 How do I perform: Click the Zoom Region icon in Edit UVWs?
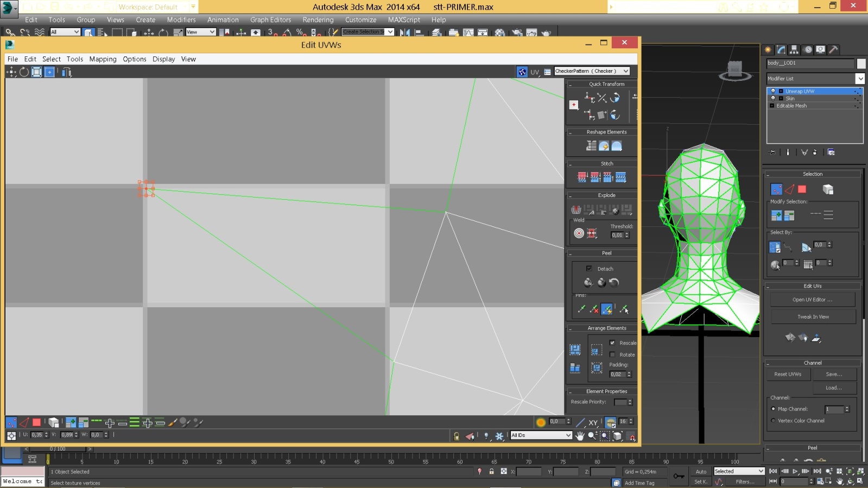point(605,435)
